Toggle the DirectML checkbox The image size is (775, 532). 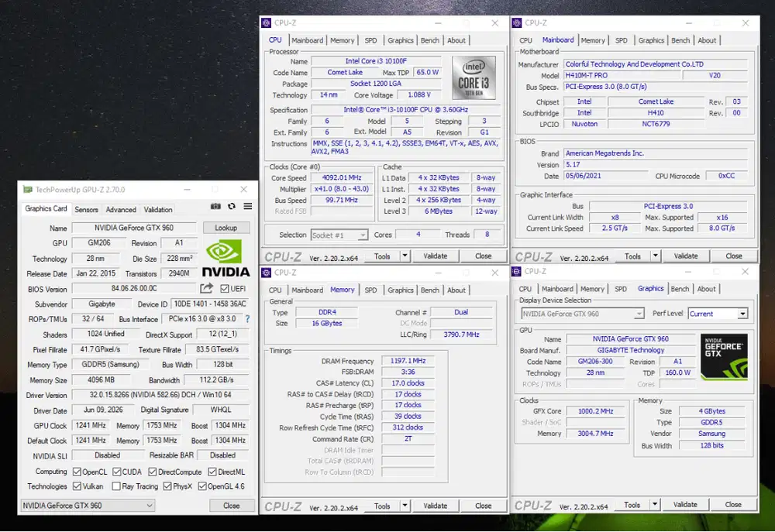(212, 472)
